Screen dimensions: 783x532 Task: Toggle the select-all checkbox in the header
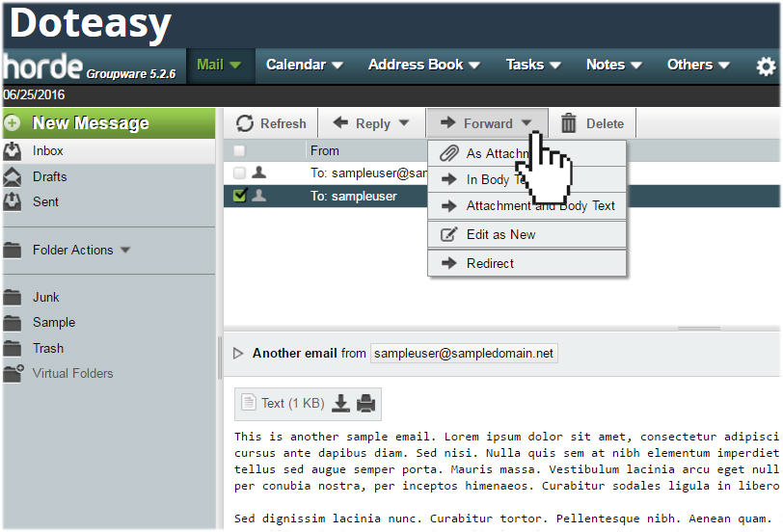click(240, 150)
